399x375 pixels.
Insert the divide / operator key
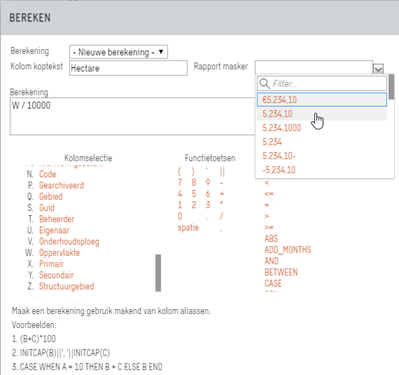click(221, 216)
